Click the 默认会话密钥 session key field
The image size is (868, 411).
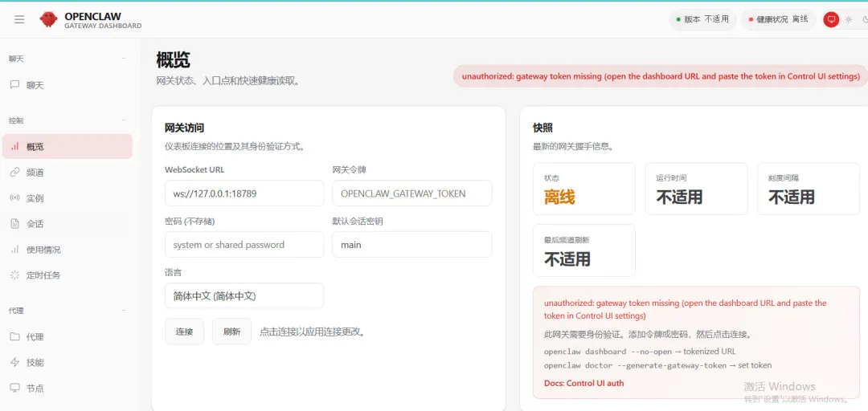[411, 245]
